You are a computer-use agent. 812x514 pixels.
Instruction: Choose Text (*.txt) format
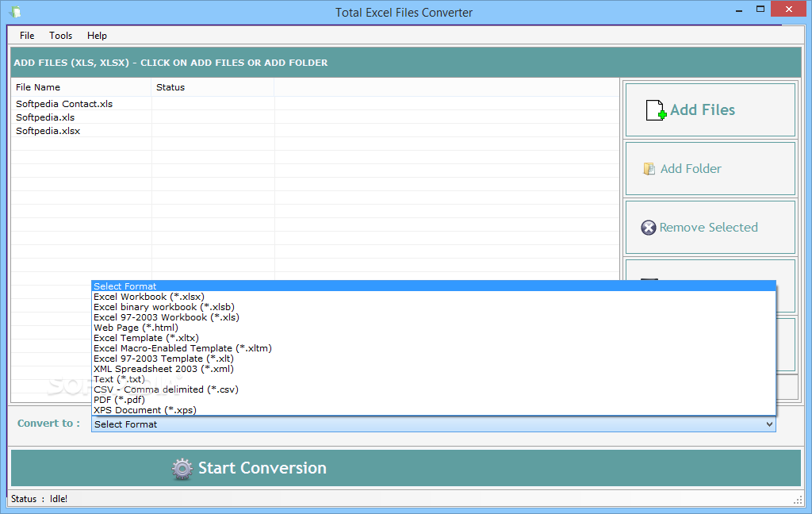(x=434, y=380)
